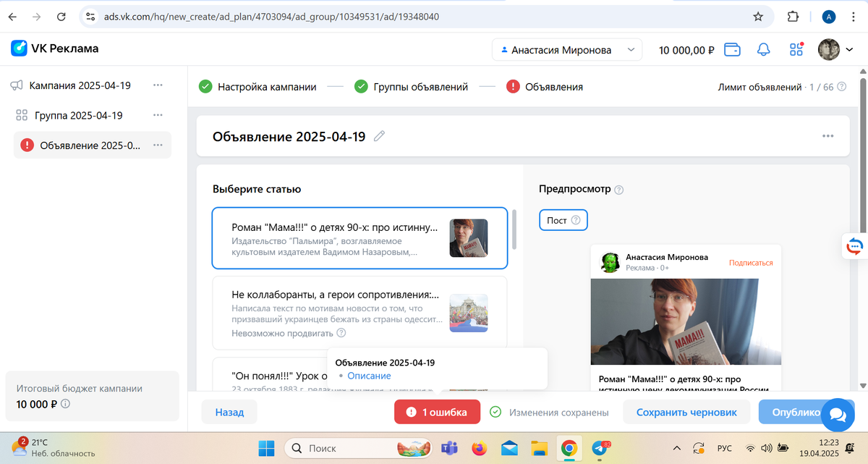Open the РУС language switcher in taskbar
Viewport: 868px width, 464px height.
point(724,448)
